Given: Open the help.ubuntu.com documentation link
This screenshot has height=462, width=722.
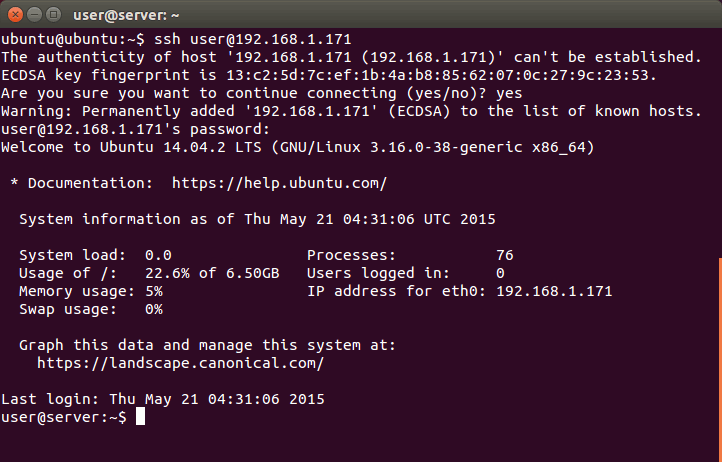Looking at the screenshot, I should coord(279,183).
